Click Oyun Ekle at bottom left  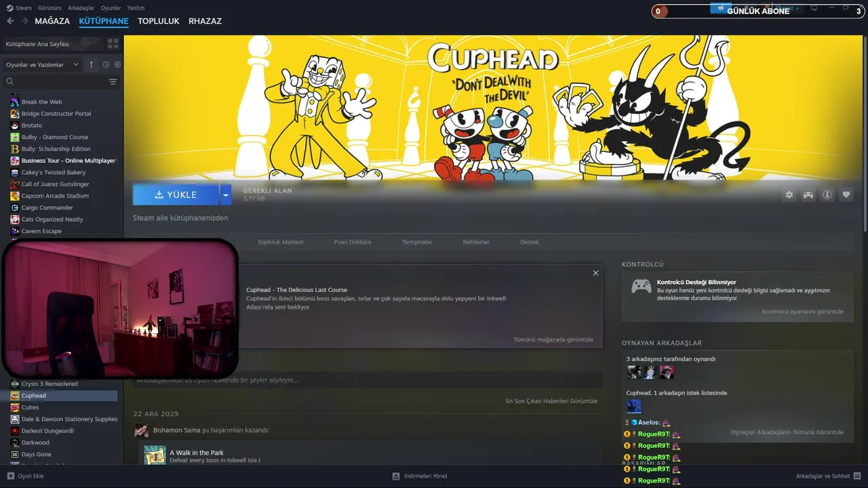tap(26, 476)
